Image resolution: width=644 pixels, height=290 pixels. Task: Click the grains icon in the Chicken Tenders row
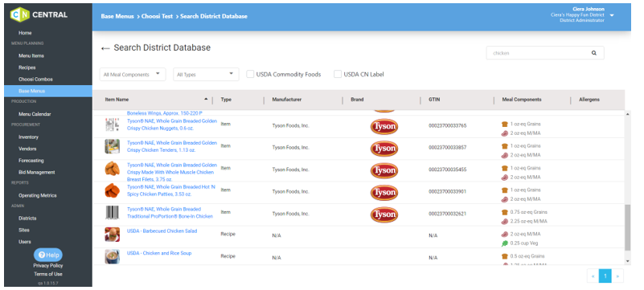(x=505, y=146)
